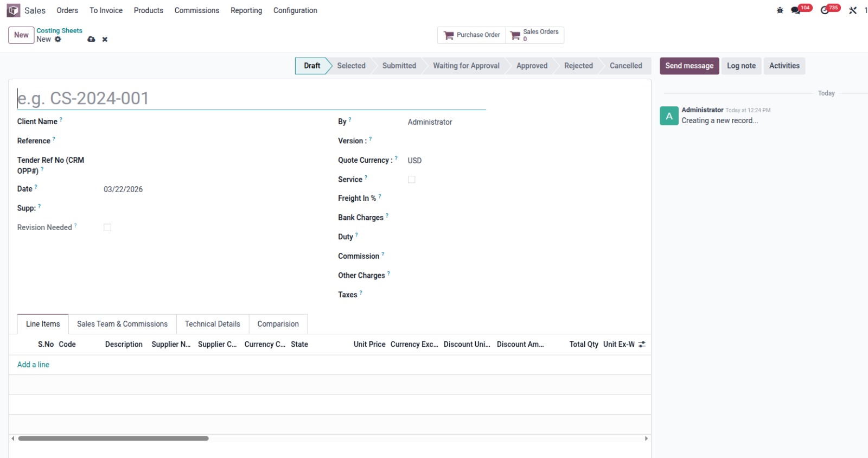Screen dimensions: 868x458
Task: Open the gear actions menu beside New
Action: pyautogui.click(x=58, y=39)
